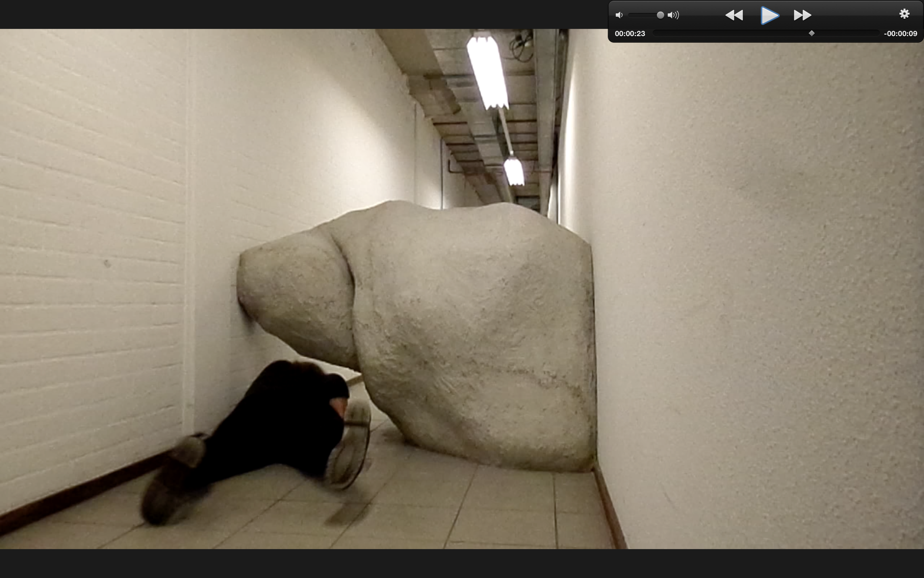Click the black bar below the video

tap(458, 564)
